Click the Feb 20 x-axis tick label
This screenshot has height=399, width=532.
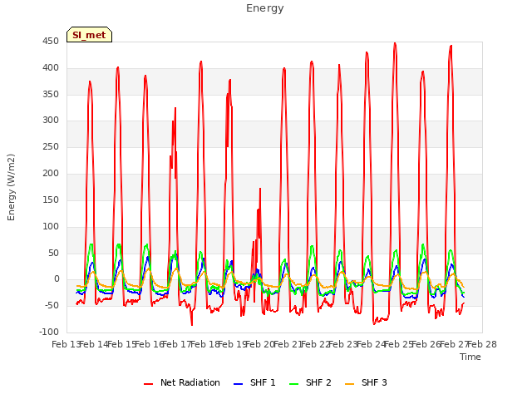pyautogui.click(x=260, y=344)
